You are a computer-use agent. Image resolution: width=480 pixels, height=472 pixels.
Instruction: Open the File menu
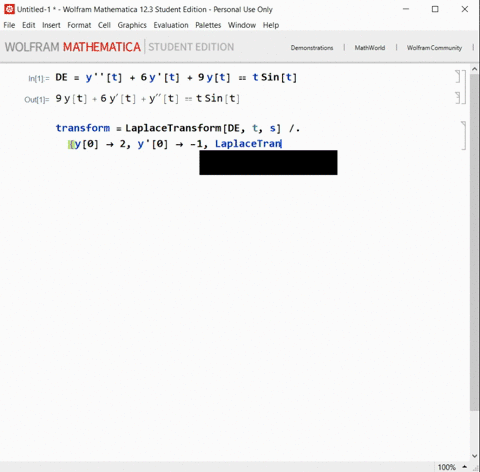pyautogui.click(x=9, y=25)
